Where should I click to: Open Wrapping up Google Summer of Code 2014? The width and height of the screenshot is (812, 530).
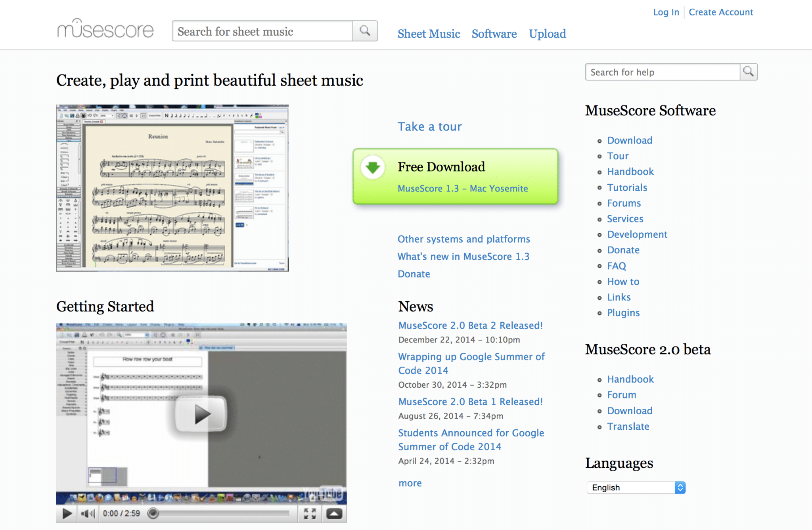(471, 363)
